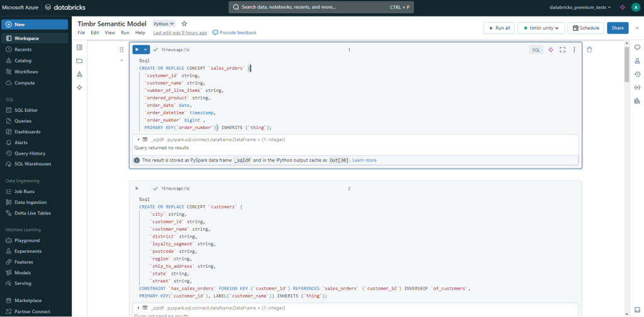Run cell 2 with the play icon
This screenshot has height=317, width=644.
pyautogui.click(x=137, y=188)
